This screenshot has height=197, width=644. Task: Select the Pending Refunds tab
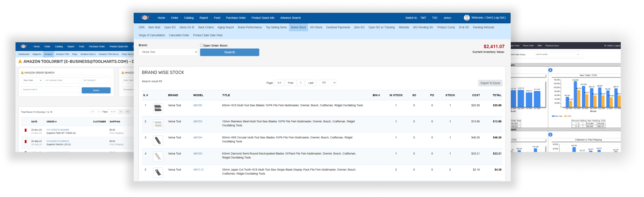(484, 27)
